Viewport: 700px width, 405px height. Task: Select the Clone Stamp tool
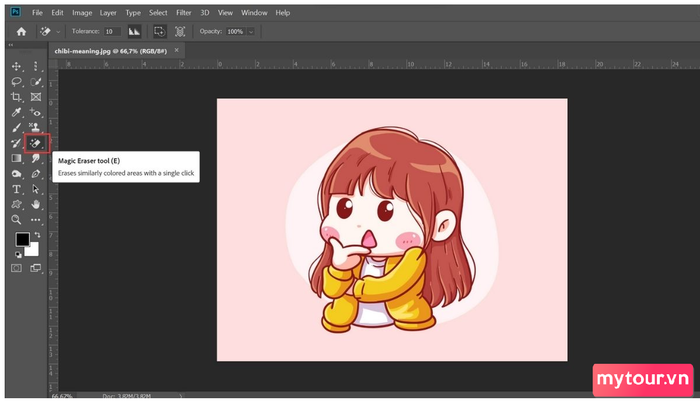36,128
